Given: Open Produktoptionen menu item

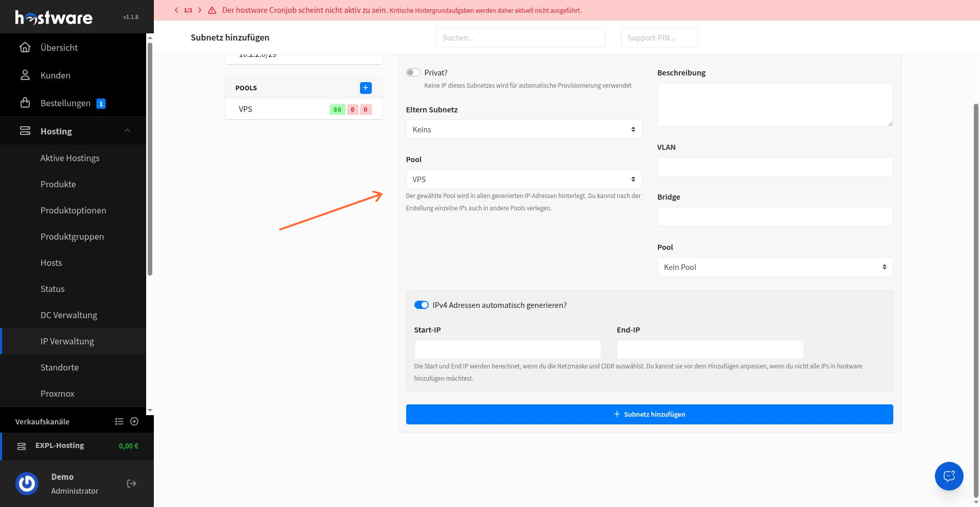Looking at the screenshot, I should 73,210.
